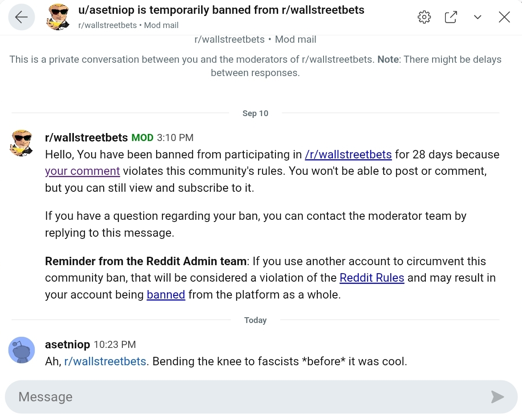Click the asetniop username label

[68, 344]
